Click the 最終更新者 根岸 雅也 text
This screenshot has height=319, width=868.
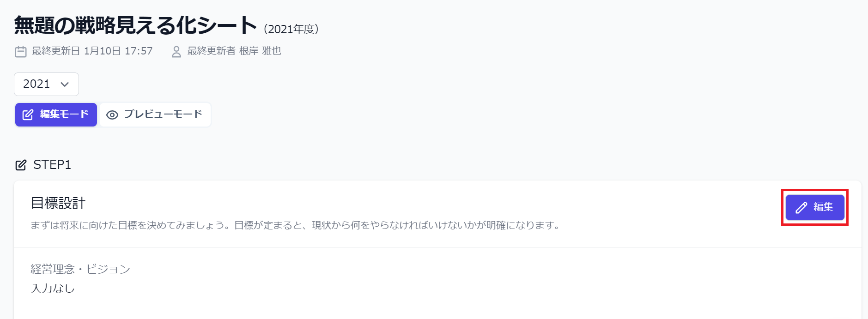(x=234, y=51)
